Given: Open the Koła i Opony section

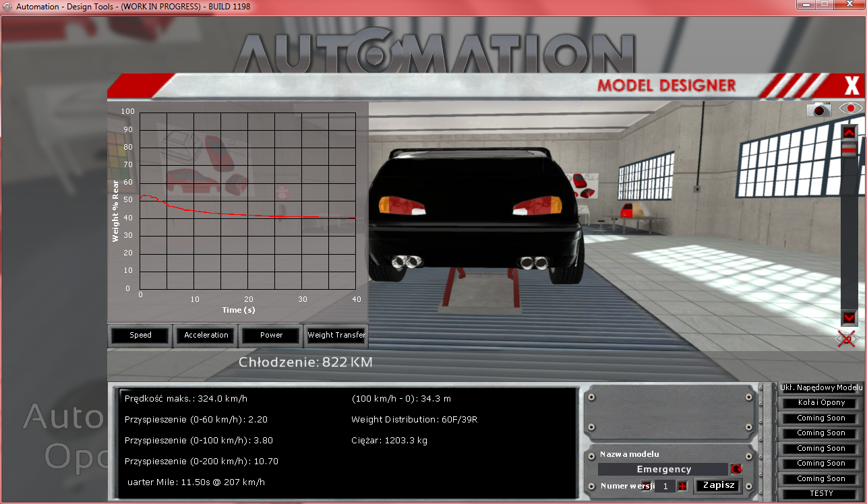Looking at the screenshot, I should pos(821,403).
